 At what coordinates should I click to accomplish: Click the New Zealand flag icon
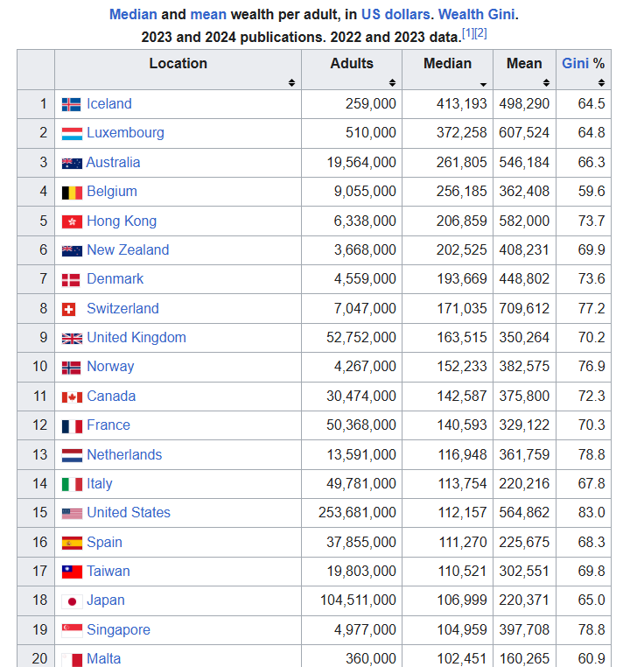72,251
